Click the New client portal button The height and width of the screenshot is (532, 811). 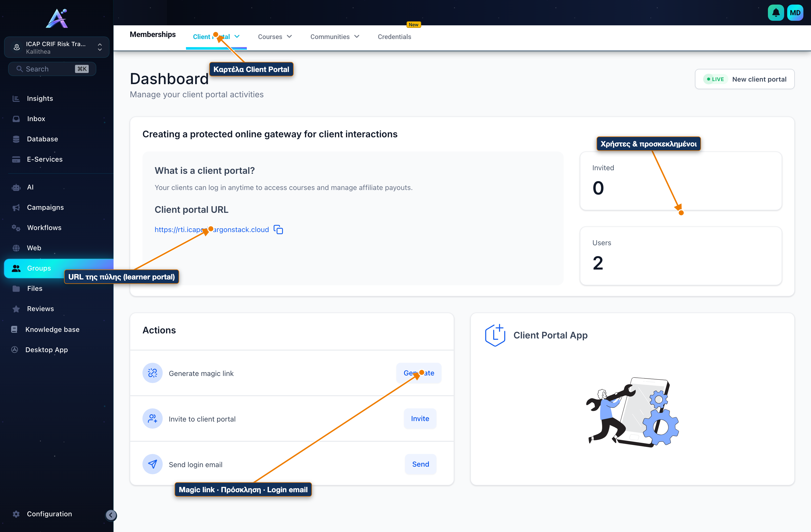tap(745, 79)
